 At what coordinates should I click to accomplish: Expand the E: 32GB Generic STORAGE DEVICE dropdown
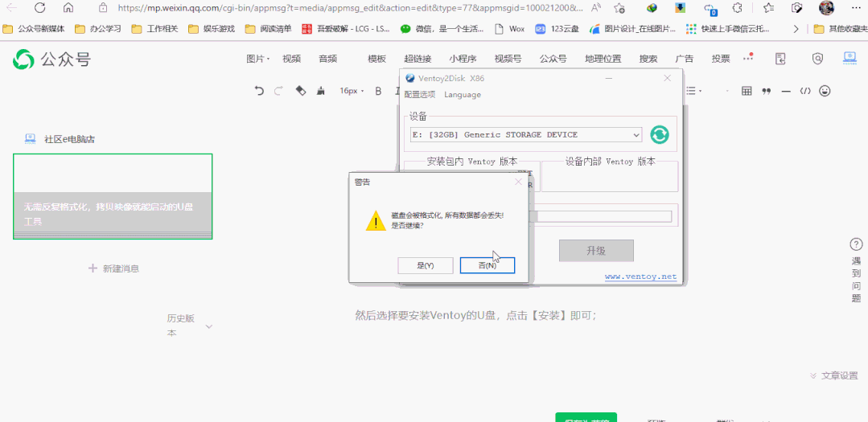tap(526, 134)
